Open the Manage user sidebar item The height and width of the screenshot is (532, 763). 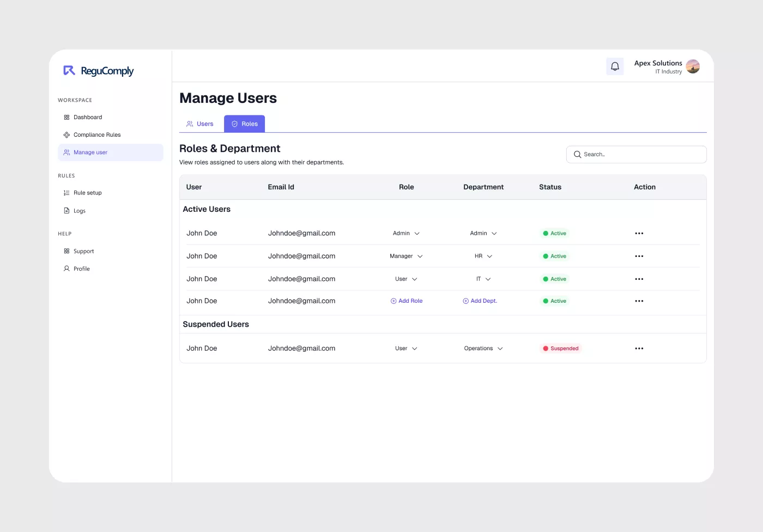[x=111, y=152]
